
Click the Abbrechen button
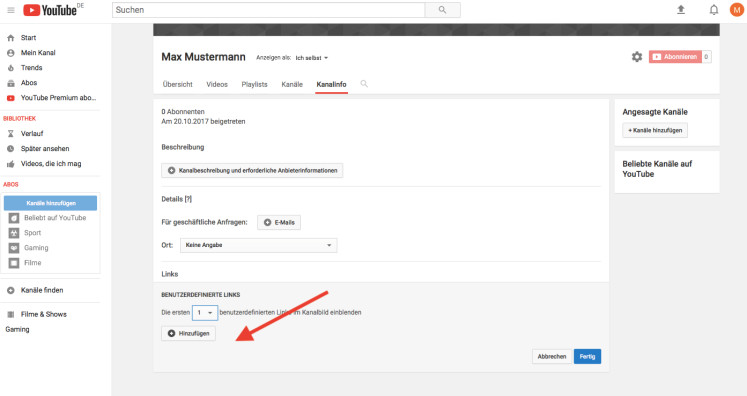pos(552,356)
